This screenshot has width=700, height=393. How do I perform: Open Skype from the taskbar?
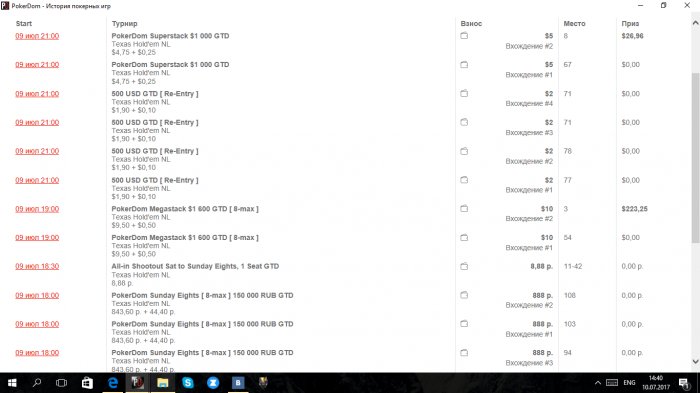(188, 383)
